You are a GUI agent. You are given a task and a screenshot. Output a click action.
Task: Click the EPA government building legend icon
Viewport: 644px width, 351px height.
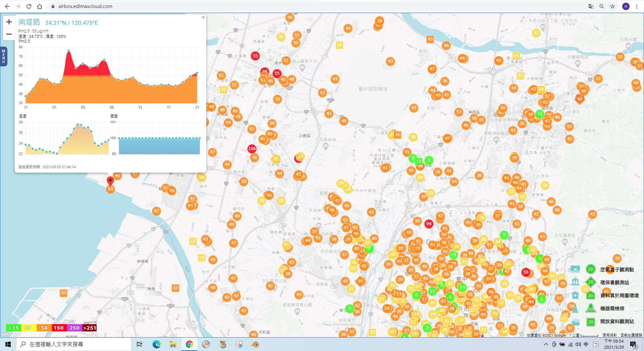pos(575,282)
